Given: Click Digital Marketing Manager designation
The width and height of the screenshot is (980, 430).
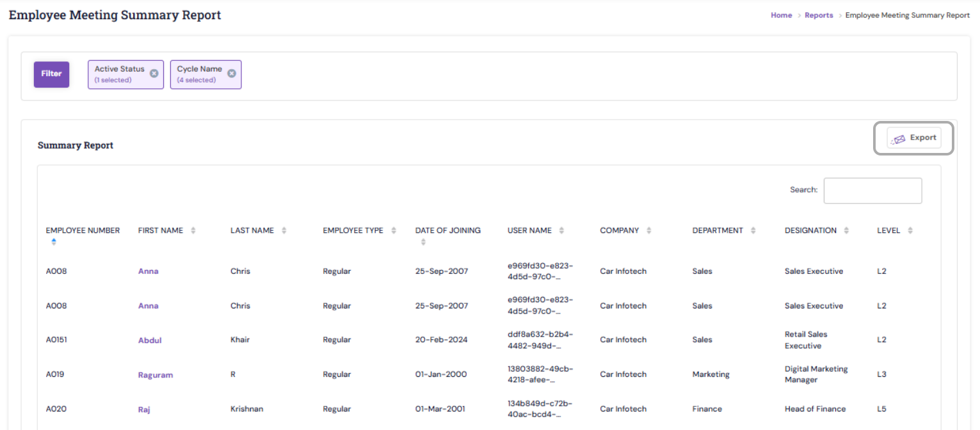Looking at the screenshot, I should point(816,374).
